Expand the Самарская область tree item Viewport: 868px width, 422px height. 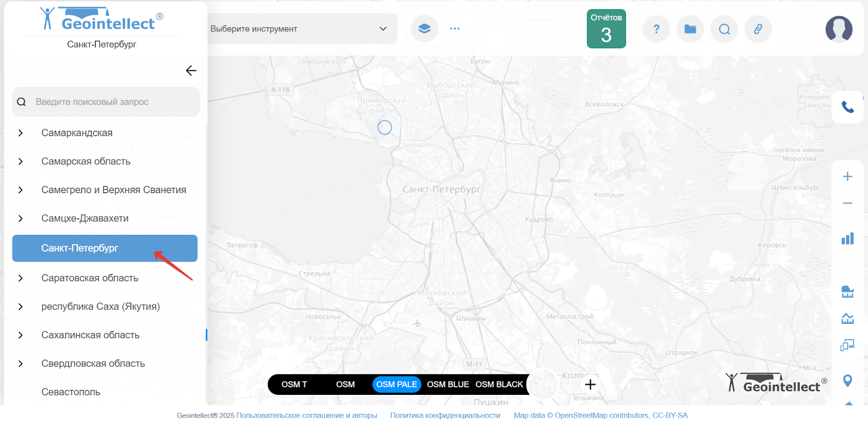click(x=21, y=162)
